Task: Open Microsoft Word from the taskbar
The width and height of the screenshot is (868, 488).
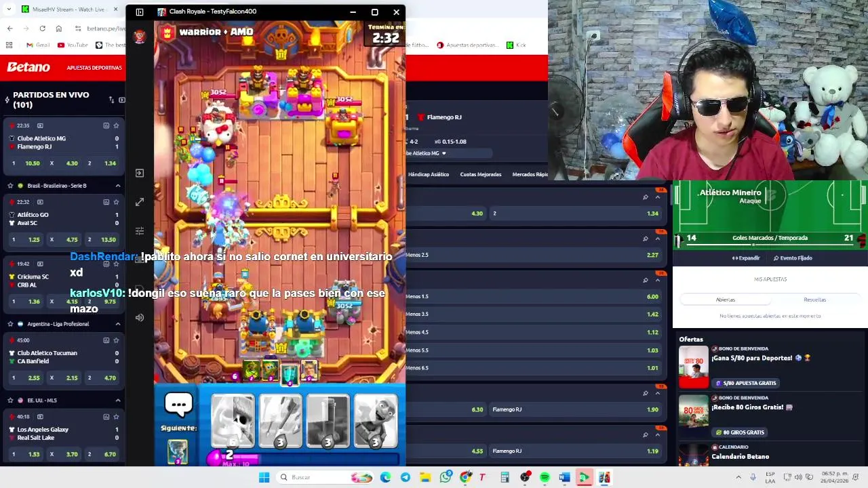Action: (564, 478)
